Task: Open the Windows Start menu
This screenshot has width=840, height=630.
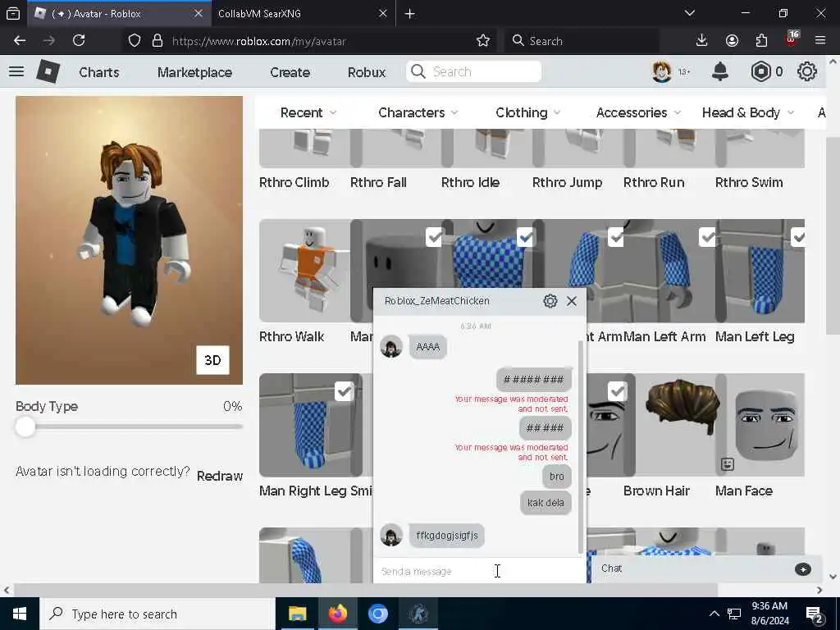Action: (x=20, y=614)
